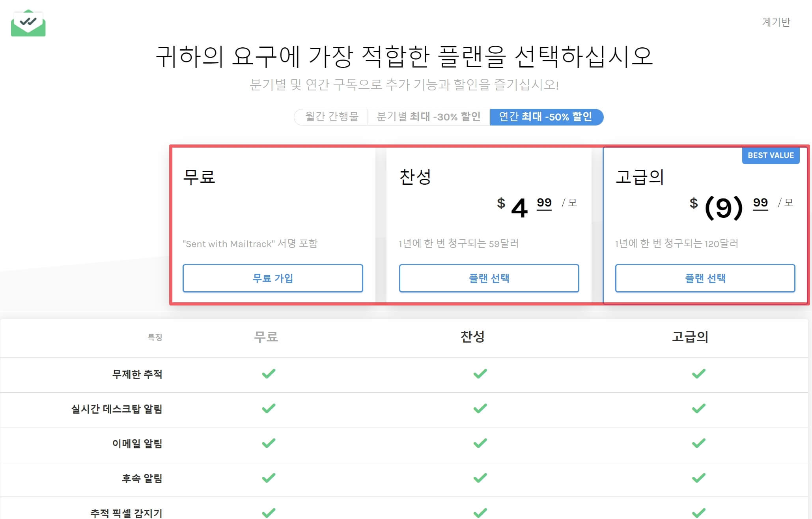The height and width of the screenshot is (519, 812).
Task: Click the 후속 알림 feature row label
Action: point(142,478)
